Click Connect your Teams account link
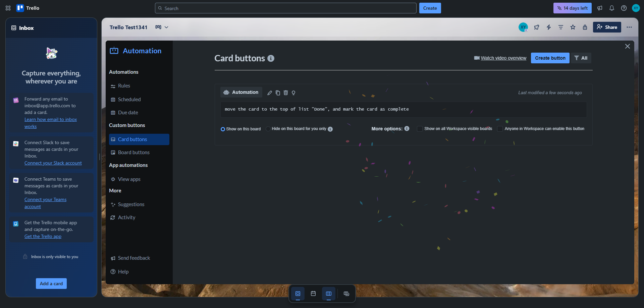The height and width of the screenshot is (308, 644). 45,203
